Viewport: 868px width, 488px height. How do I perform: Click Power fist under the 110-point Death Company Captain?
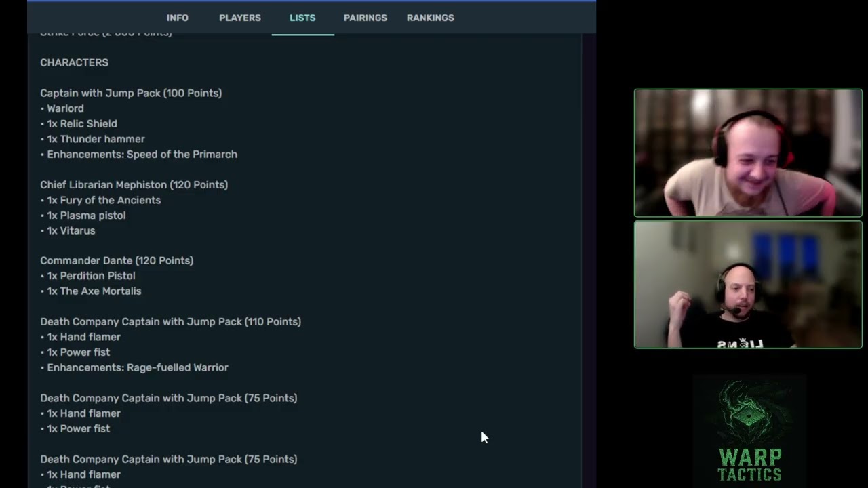tap(75, 352)
